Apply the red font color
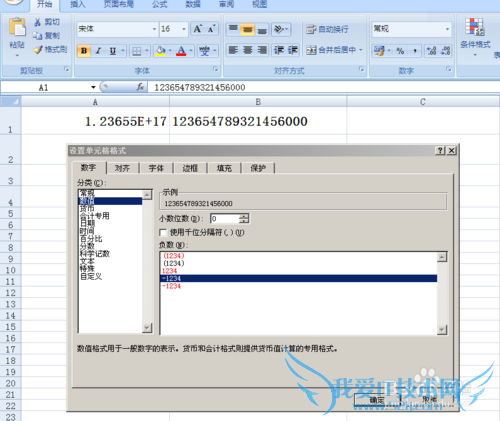 click(181, 51)
